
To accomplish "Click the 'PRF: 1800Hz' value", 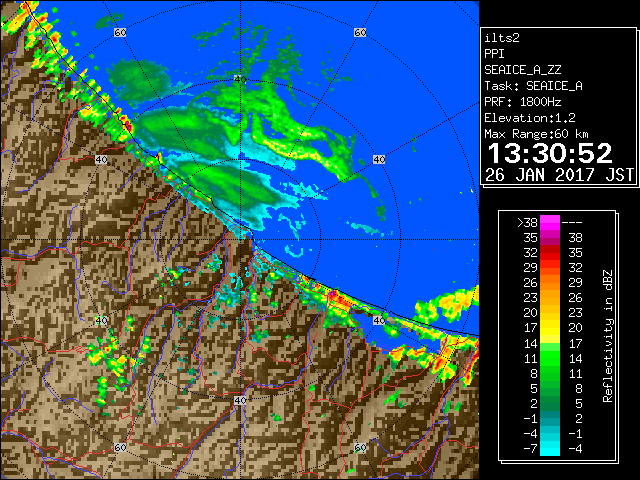I will tap(522, 102).
